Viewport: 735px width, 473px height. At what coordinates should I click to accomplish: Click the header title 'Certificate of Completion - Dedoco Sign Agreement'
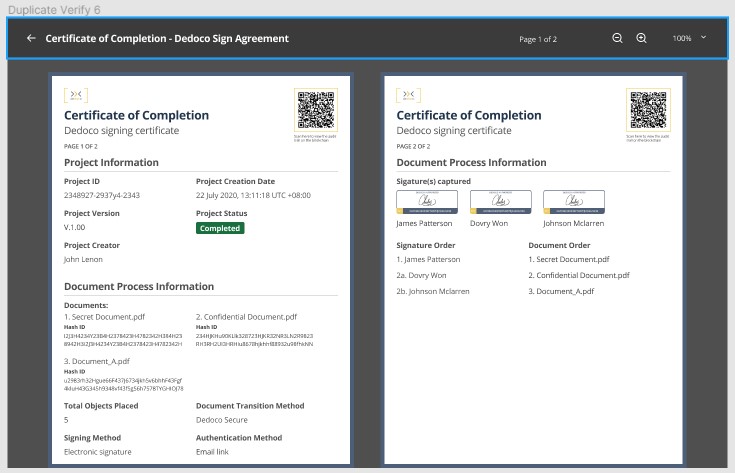point(167,38)
